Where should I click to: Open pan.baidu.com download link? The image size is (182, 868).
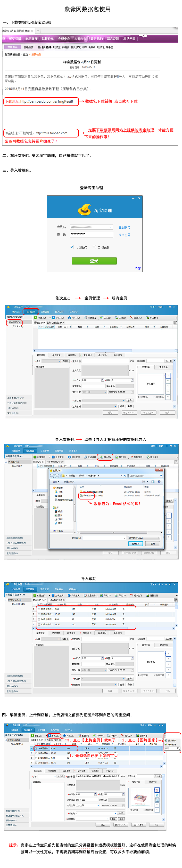(47, 101)
